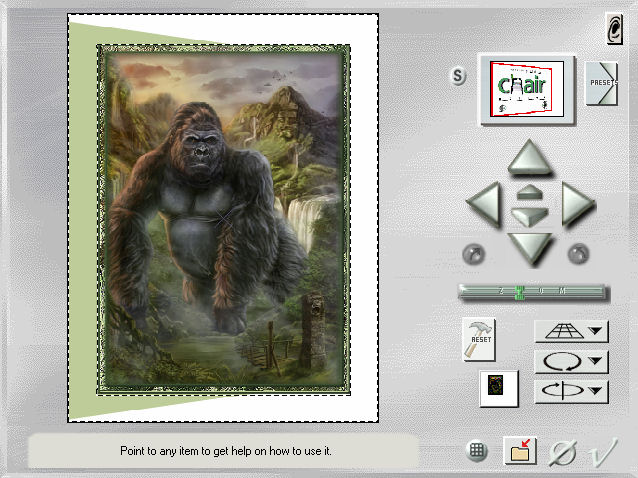Open the Presets panel
This screenshot has height=478, width=638.
[602, 83]
